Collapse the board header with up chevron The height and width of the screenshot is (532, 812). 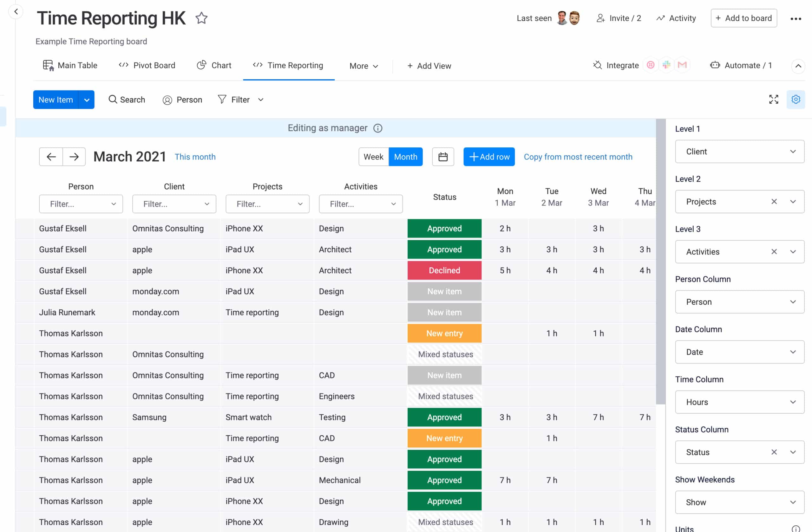tap(798, 66)
